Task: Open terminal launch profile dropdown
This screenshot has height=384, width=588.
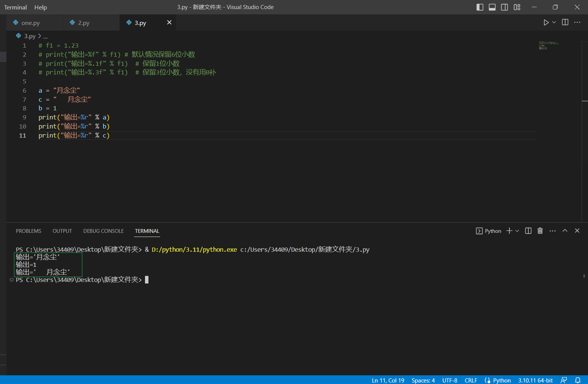Action: click(x=517, y=231)
